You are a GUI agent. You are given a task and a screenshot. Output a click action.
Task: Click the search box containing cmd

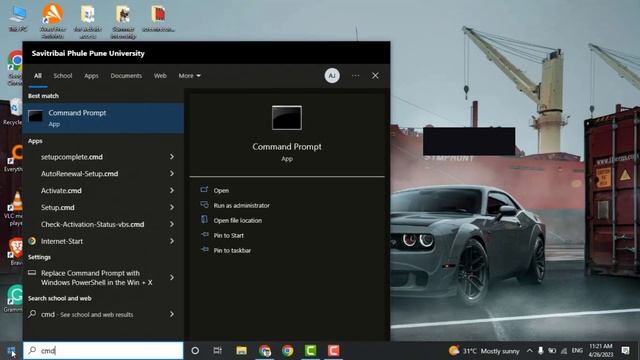[103, 351]
